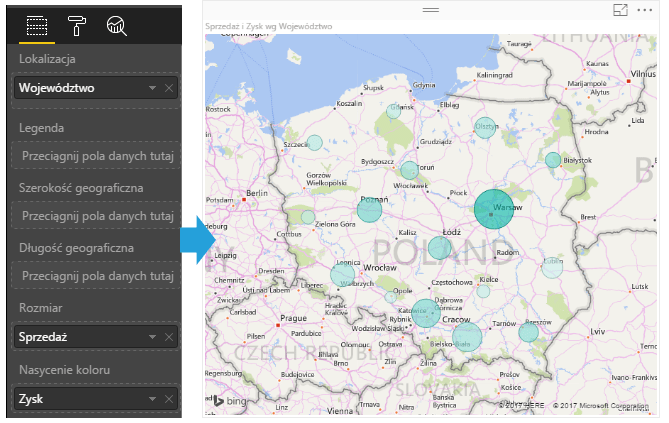The width and height of the screenshot is (669, 423).
Task: Remove Województwo field with its X icon
Action: [x=168, y=88]
